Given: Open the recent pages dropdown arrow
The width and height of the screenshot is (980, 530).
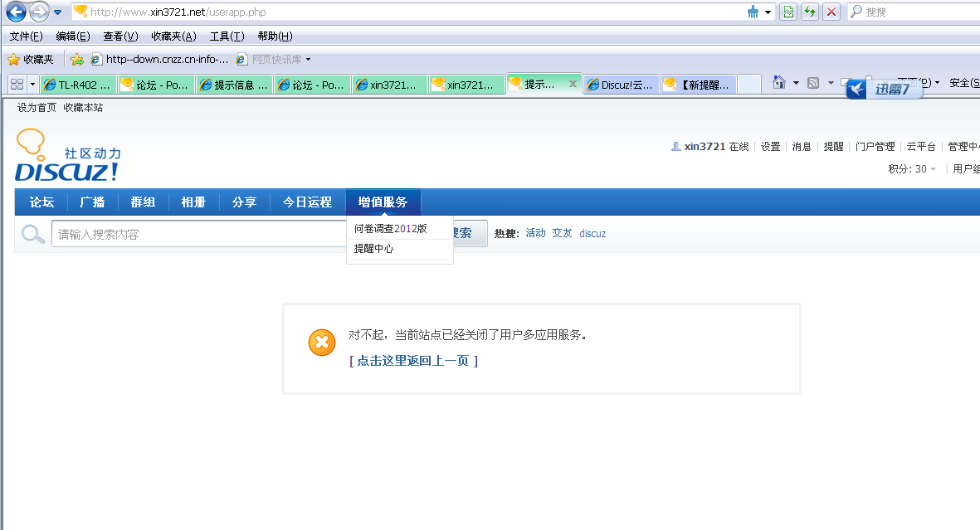Looking at the screenshot, I should 57,12.
